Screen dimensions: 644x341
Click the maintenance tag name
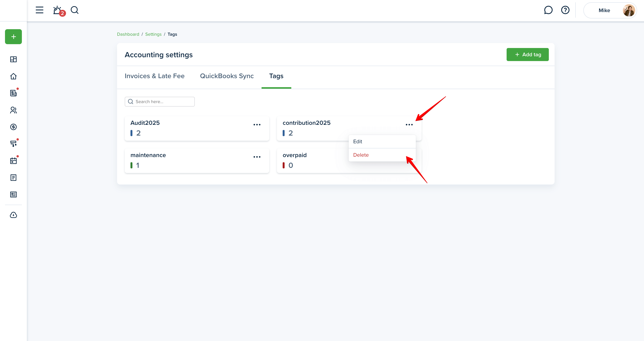click(x=148, y=155)
